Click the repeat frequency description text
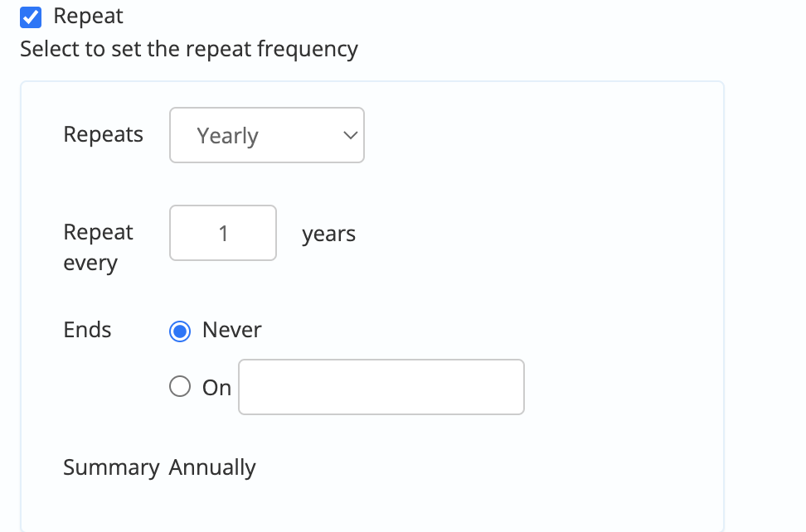Image resolution: width=806 pixels, height=532 pixels. [189, 49]
